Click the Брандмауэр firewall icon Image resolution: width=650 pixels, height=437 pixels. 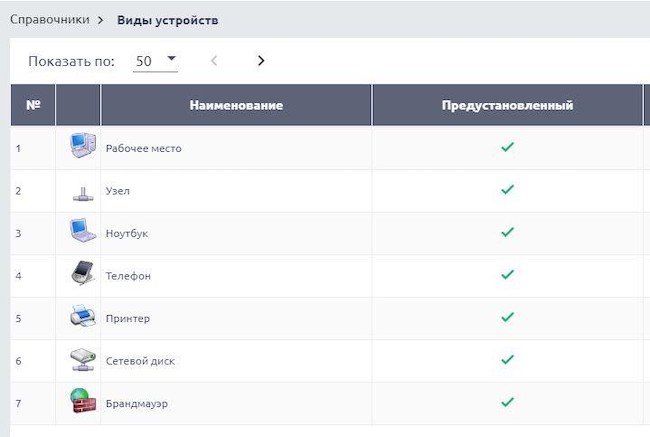81,402
